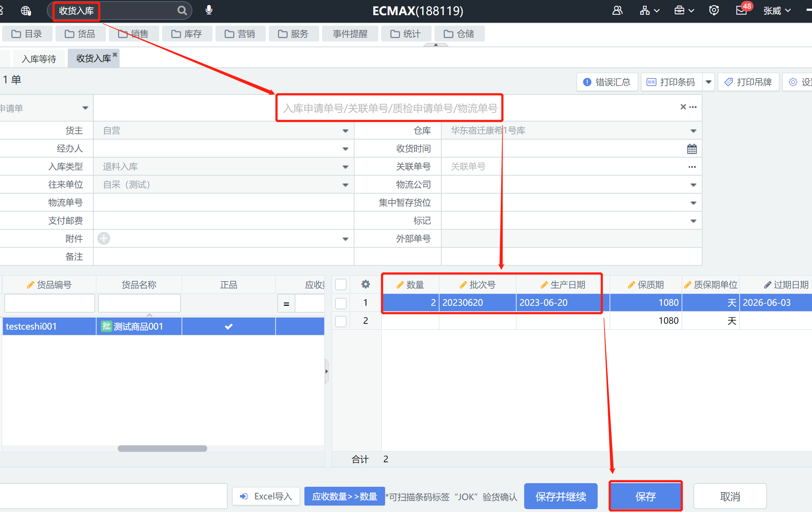
Task: Expand the 标记 dropdown
Action: coord(693,221)
